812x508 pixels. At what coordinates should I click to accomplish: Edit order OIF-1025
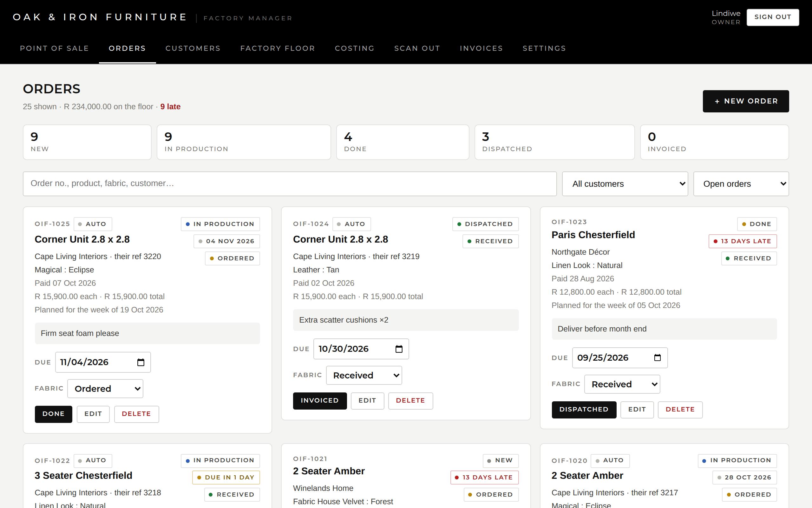coord(93,414)
